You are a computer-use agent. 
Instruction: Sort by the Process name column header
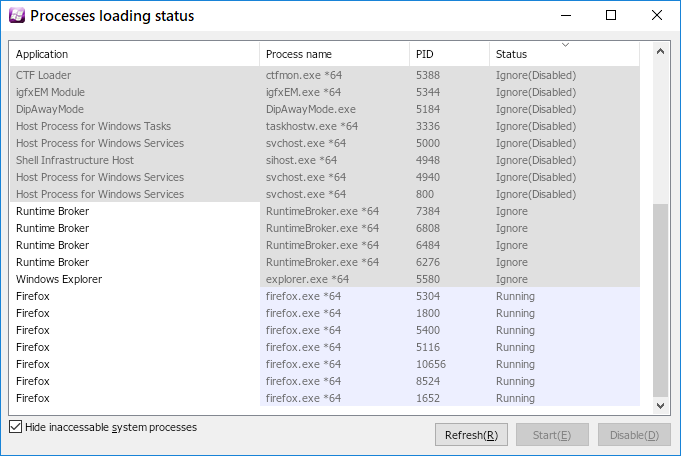click(334, 54)
